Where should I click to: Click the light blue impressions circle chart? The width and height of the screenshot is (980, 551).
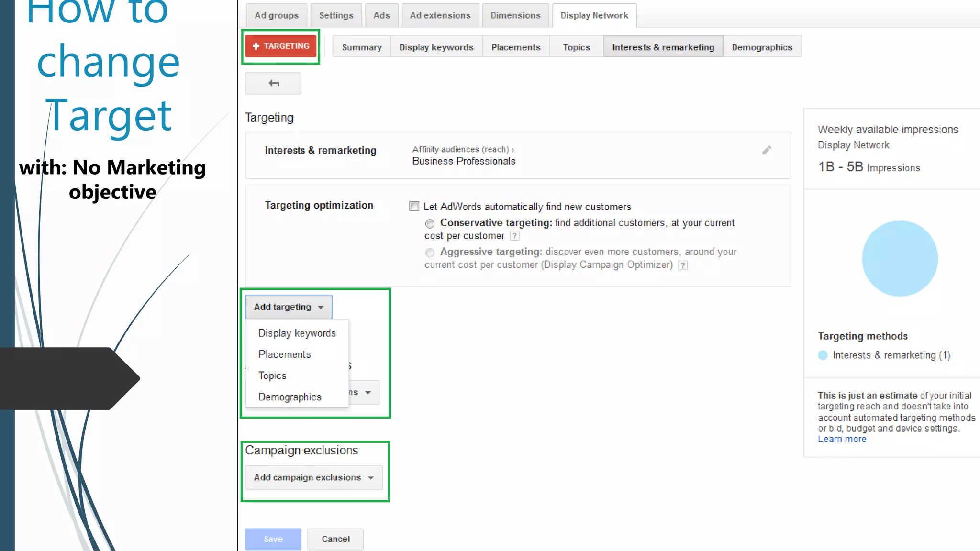[x=900, y=258]
